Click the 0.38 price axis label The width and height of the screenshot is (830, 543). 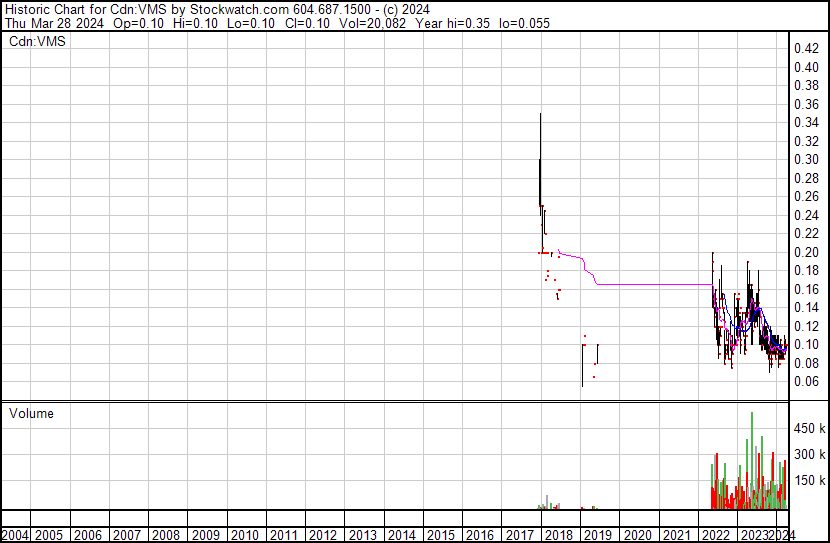point(807,86)
